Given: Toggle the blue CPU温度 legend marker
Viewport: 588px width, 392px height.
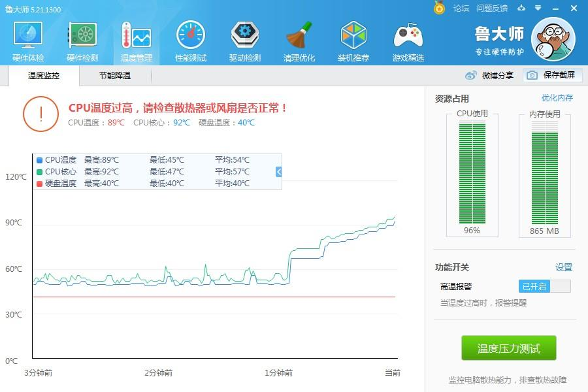Looking at the screenshot, I should [40, 160].
